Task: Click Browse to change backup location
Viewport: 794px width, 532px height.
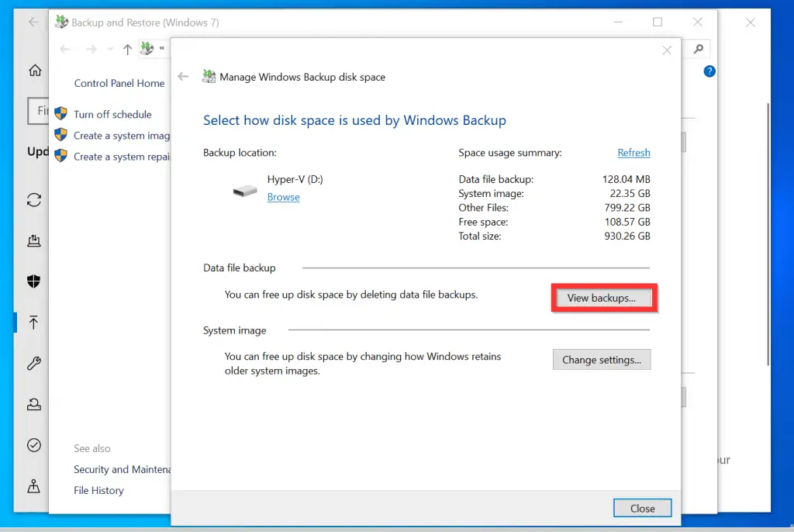Action: (283, 197)
